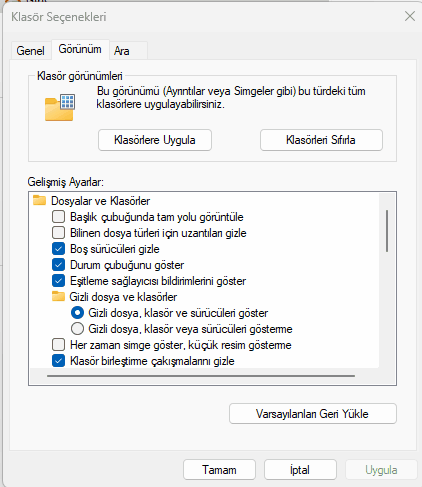Check Her zaman simge göster option
The width and height of the screenshot is (422, 487).
pos(58,345)
